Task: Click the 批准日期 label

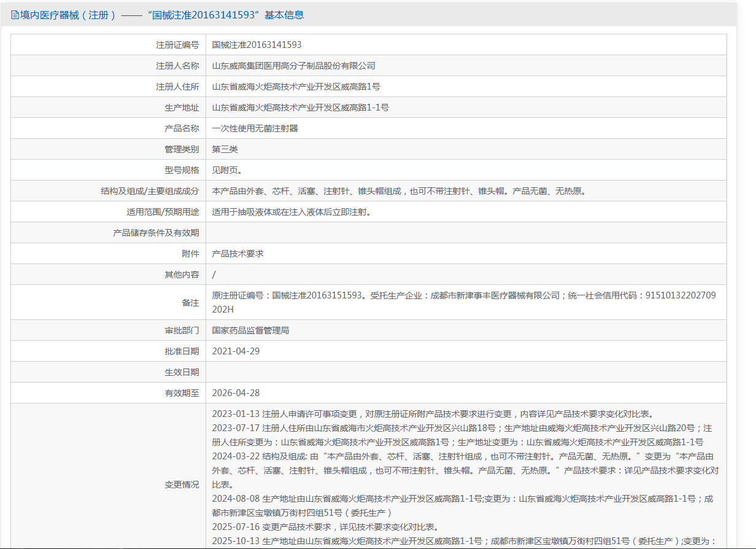Action: pyautogui.click(x=182, y=351)
